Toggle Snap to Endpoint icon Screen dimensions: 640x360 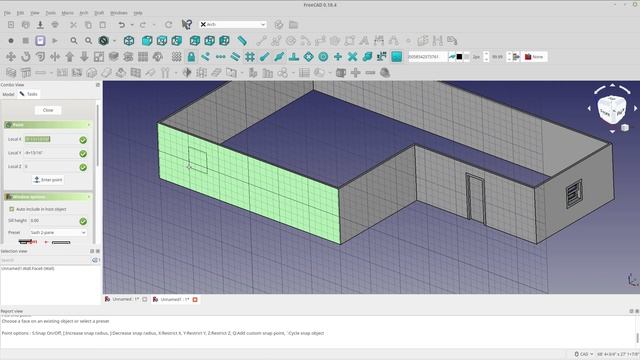(264, 57)
